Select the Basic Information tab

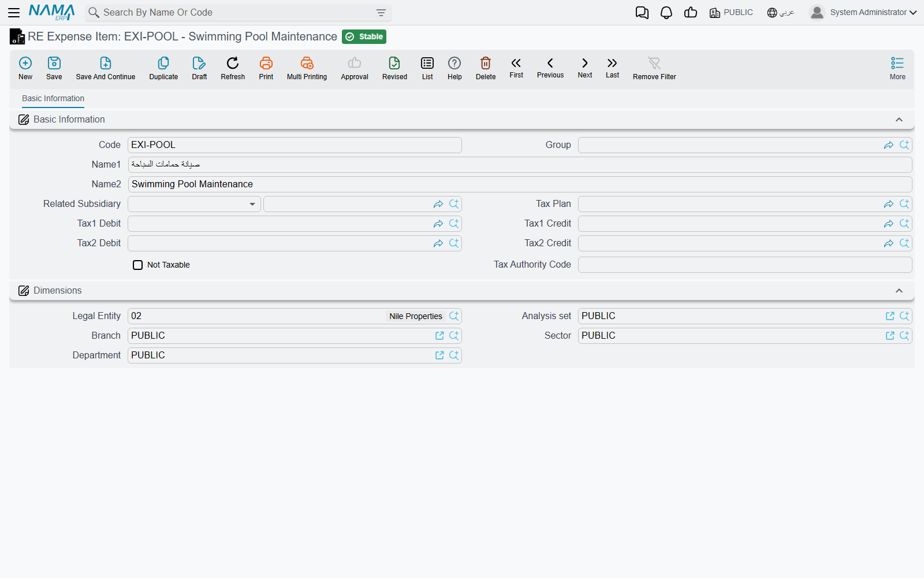[53, 98]
